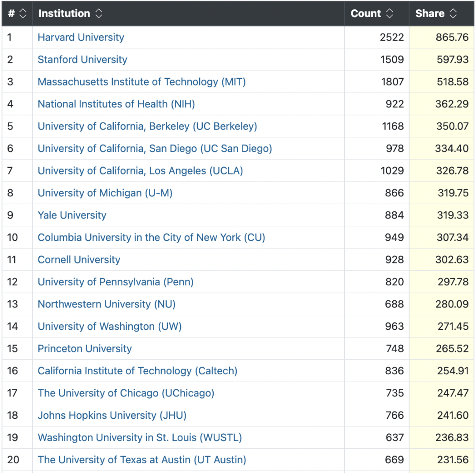The width and height of the screenshot is (476, 473).
Task: Click sort icon next to # column
Action: coord(23,14)
